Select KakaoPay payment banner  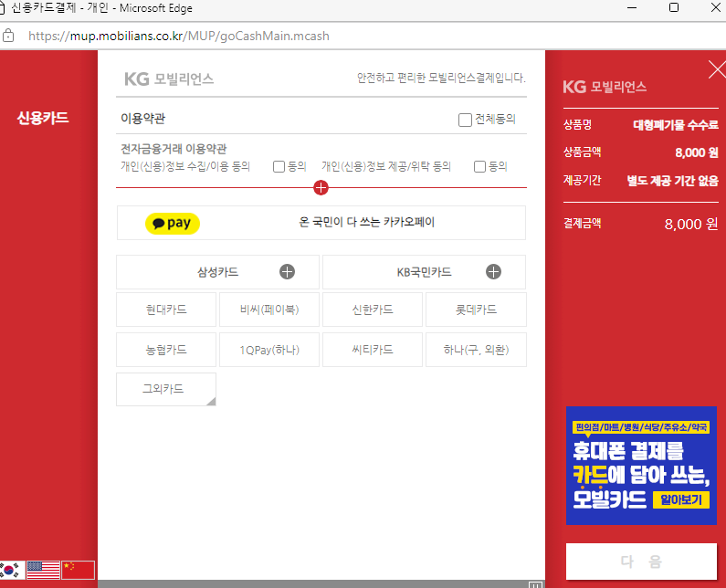pos(321,223)
